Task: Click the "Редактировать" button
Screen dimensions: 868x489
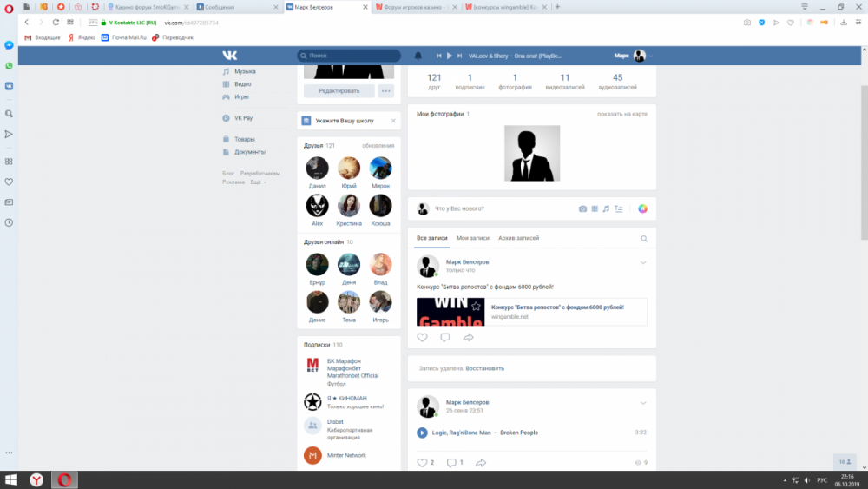Action: pos(339,90)
